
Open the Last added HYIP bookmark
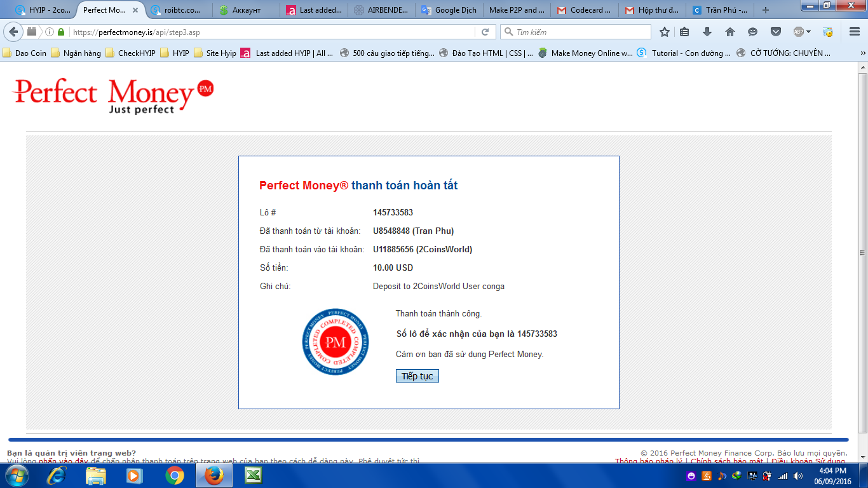[x=287, y=53]
